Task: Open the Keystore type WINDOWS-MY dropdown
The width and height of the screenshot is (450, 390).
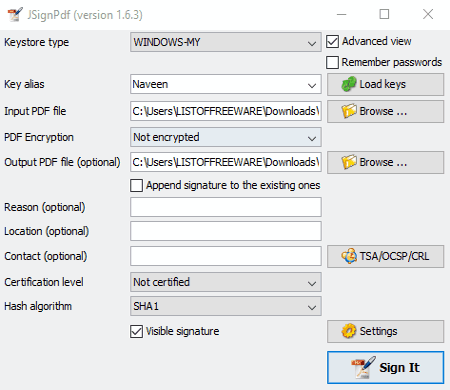Action: (226, 42)
